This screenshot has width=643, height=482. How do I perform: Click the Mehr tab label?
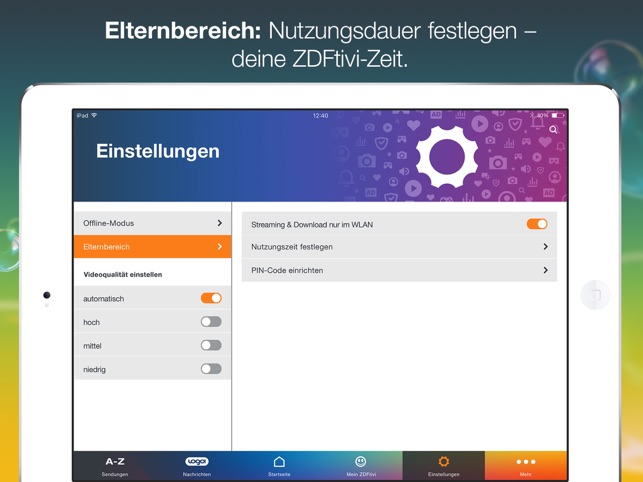click(526, 474)
